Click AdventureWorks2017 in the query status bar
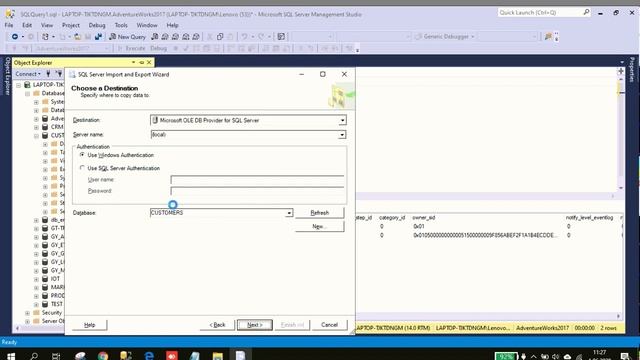This screenshot has height=360, width=640. (x=542, y=328)
